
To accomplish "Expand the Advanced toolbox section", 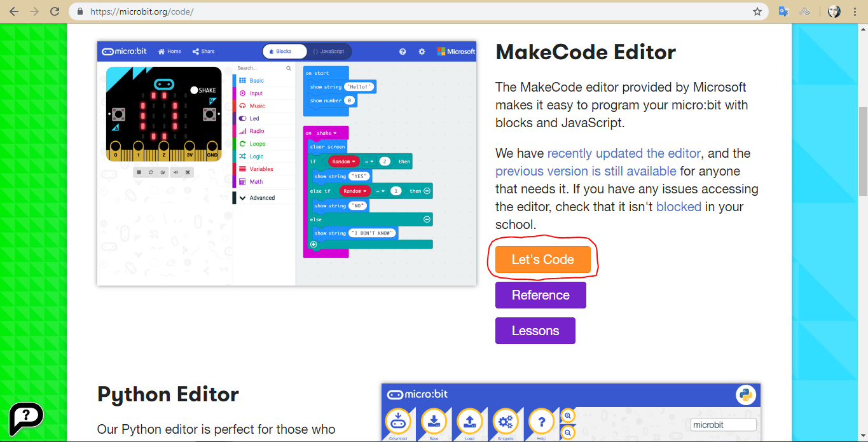I will point(262,198).
